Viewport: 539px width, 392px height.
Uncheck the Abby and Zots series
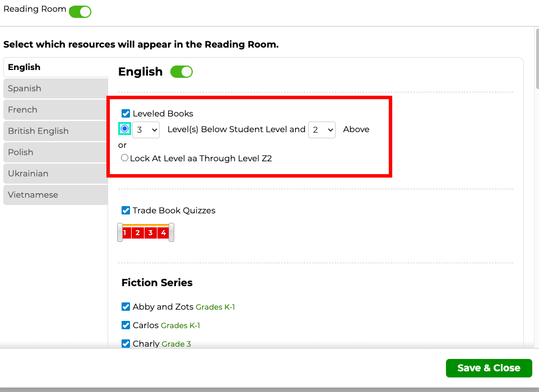point(126,306)
